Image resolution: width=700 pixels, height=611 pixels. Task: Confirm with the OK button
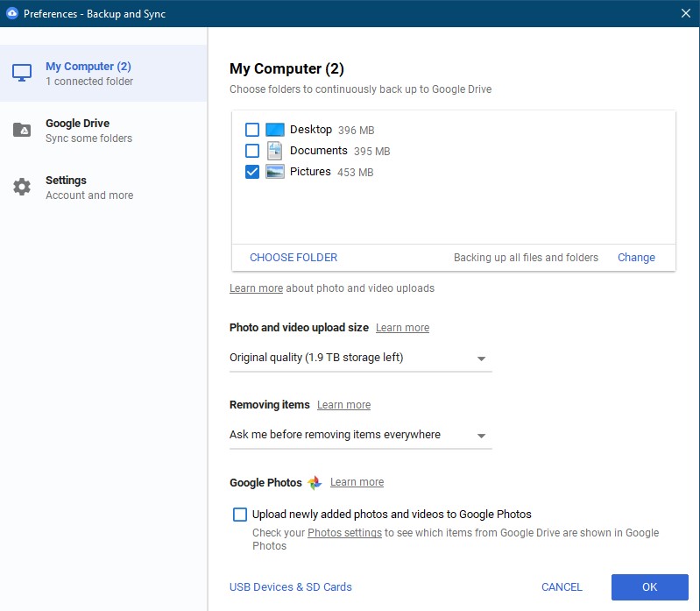(649, 586)
